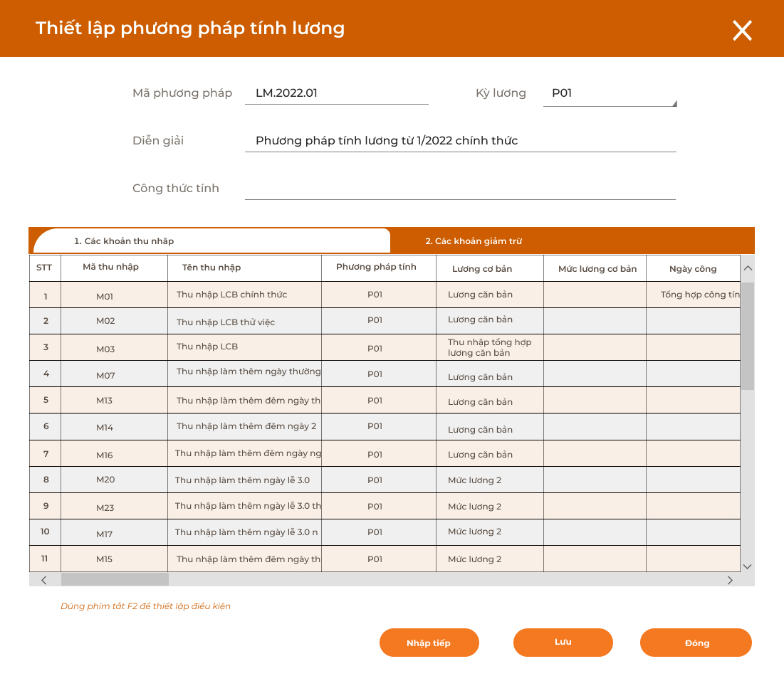This screenshot has height=676, width=784.
Task: Click the 'Đóng' button
Action: click(696, 643)
